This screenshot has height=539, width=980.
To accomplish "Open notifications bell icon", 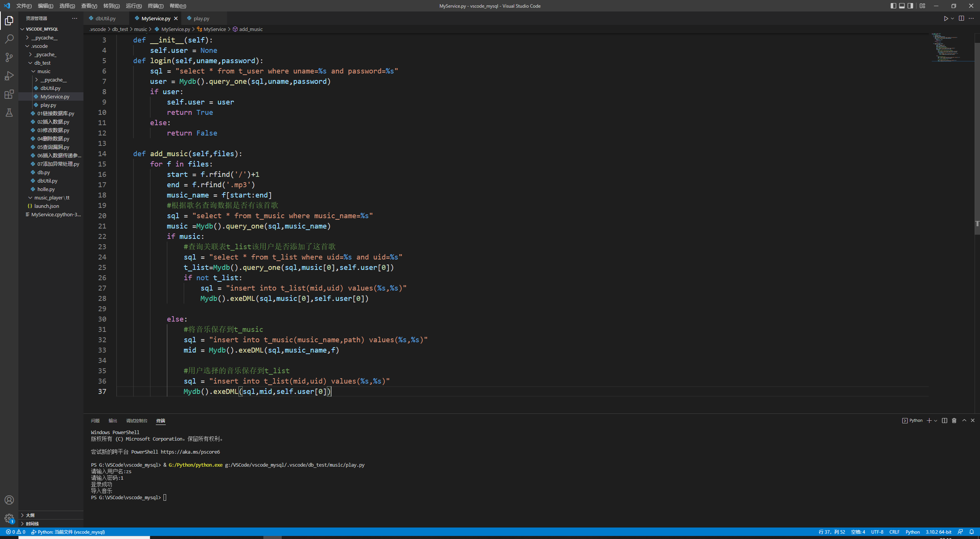I will point(972,532).
